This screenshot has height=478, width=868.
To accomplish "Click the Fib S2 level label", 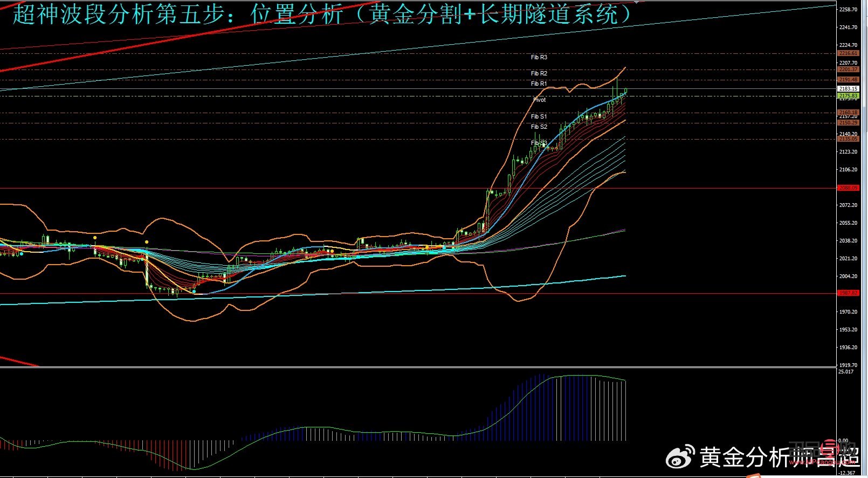I will [539, 127].
